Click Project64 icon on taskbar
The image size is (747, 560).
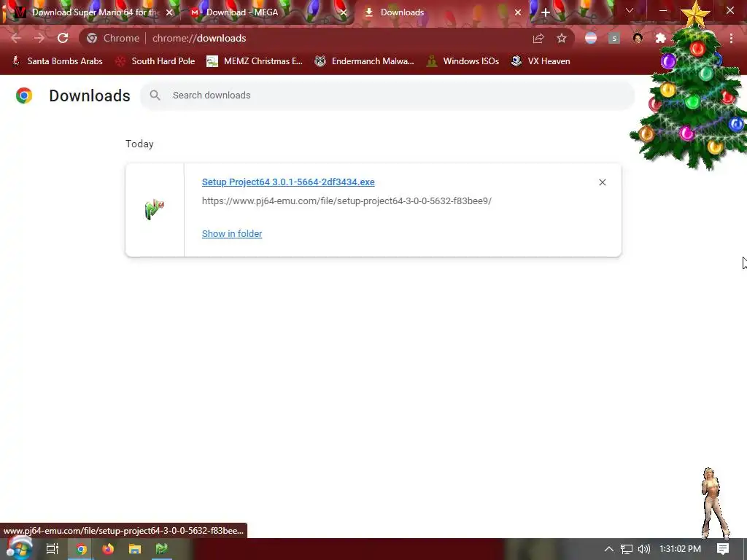tap(161, 549)
